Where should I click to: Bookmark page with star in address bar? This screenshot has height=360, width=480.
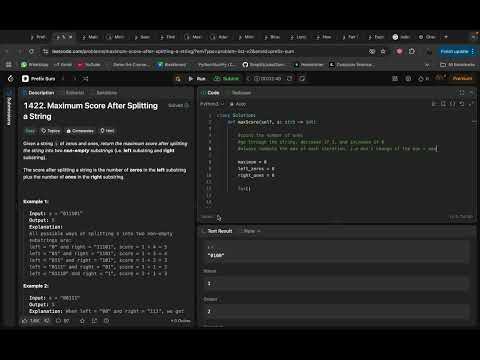click(x=383, y=51)
